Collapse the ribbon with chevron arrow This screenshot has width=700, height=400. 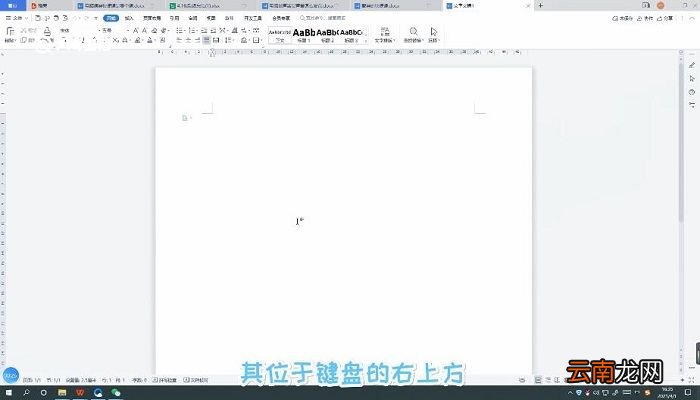click(693, 18)
